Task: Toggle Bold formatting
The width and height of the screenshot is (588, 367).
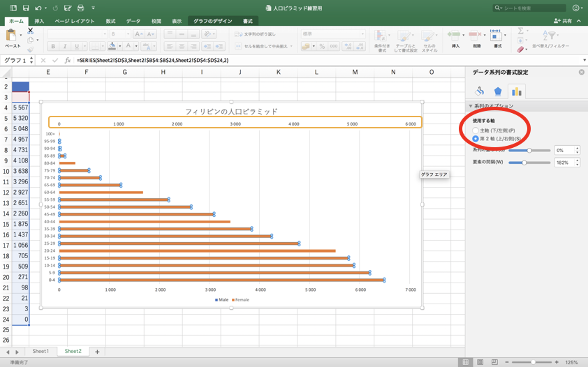Action: click(x=53, y=46)
